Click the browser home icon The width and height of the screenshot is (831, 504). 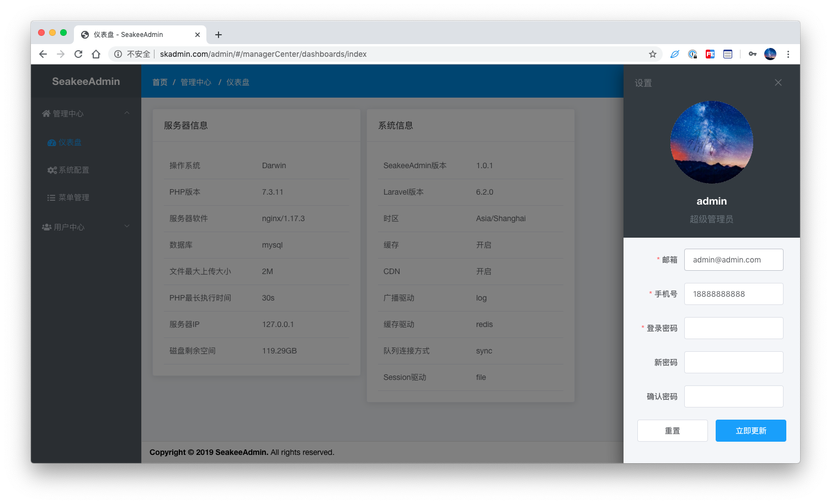(x=96, y=54)
